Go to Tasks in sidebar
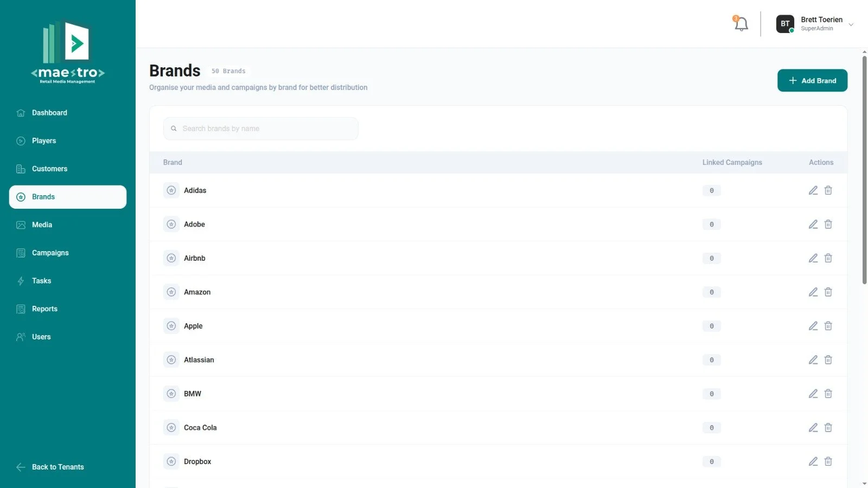The height and width of the screenshot is (488, 868). pos(68,281)
